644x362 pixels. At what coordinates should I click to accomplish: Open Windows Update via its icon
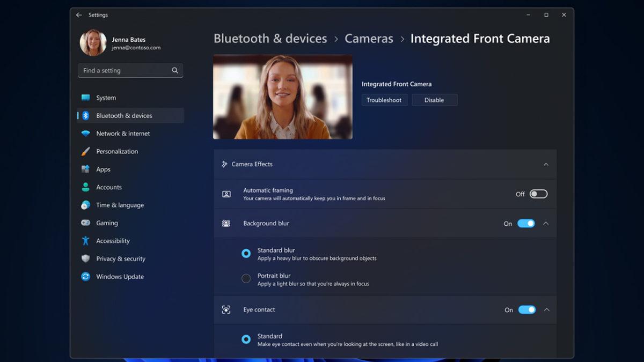[x=86, y=276]
